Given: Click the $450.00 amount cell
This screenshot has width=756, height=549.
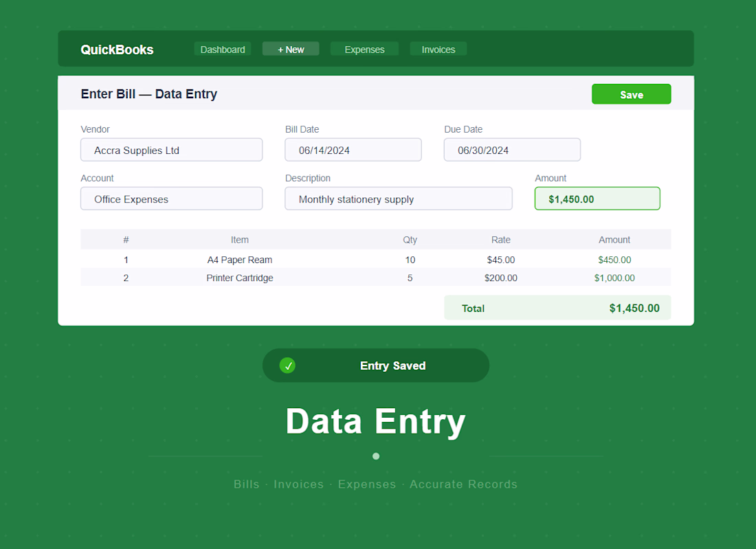Looking at the screenshot, I should tap(614, 260).
